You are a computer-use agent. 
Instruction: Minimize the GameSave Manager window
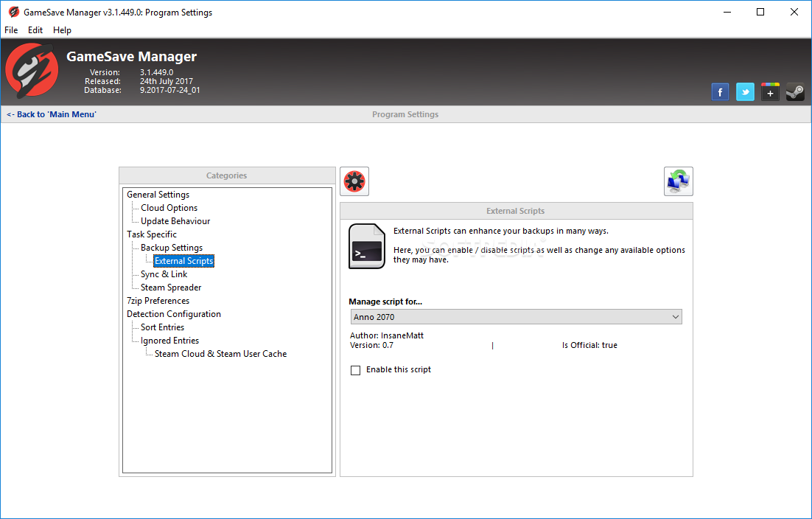[x=727, y=12]
